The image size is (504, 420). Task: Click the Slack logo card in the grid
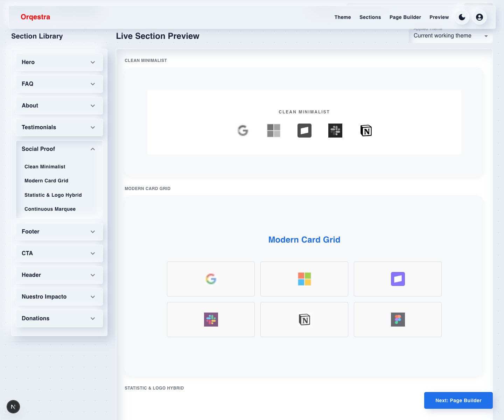point(211,320)
